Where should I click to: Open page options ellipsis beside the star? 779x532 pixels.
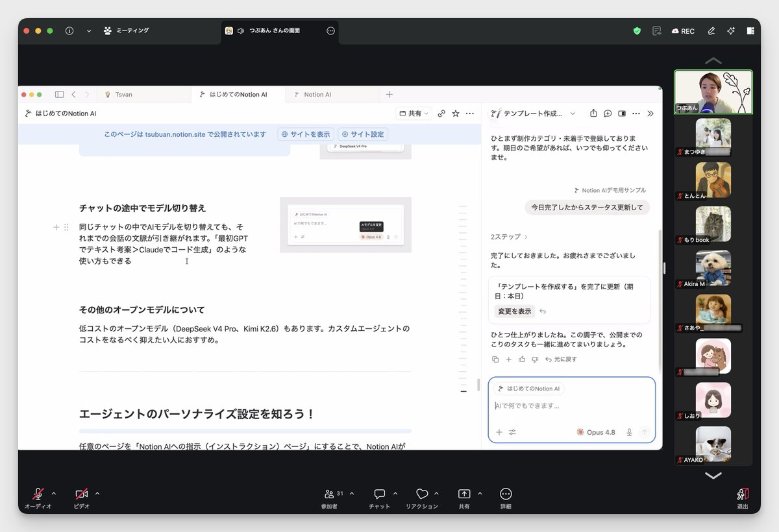point(470,114)
